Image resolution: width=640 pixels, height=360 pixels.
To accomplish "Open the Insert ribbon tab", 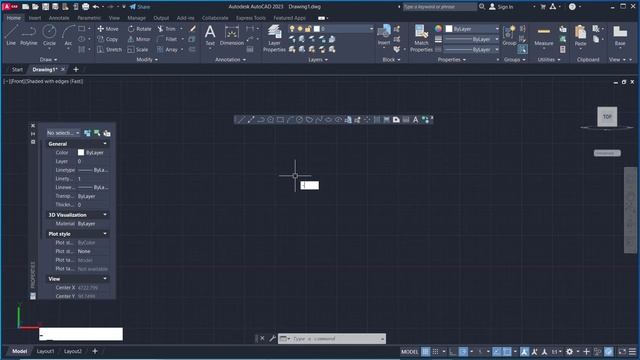I will [x=35, y=18].
